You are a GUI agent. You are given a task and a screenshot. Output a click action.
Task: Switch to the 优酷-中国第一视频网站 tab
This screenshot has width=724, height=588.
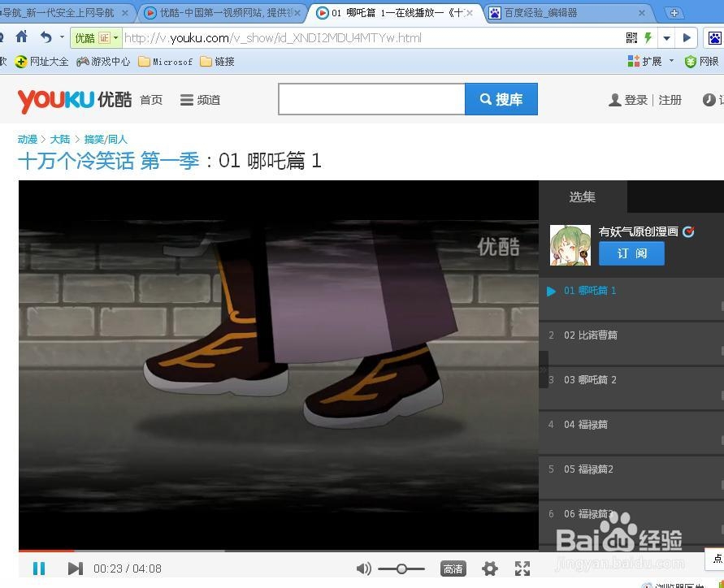pyautogui.click(x=222, y=13)
